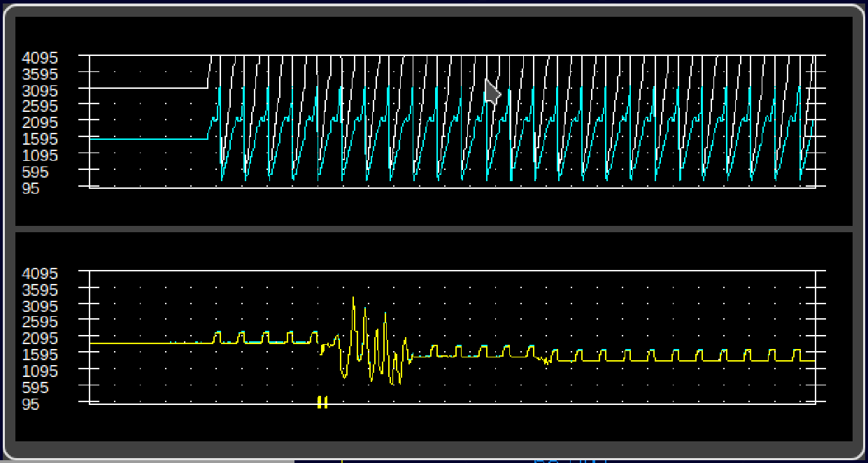
Task: Click the flat white trace at the upper chart's start
Action: click(147, 88)
